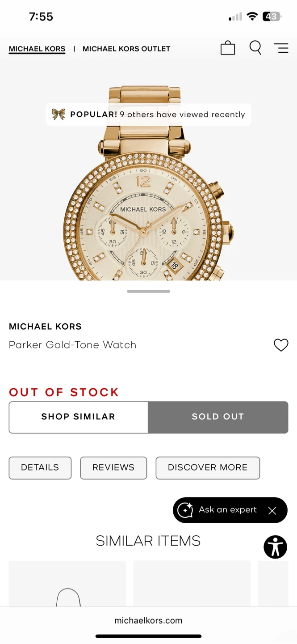Open the accessibility options icon
The image size is (297, 644).
pyautogui.click(x=275, y=547)
